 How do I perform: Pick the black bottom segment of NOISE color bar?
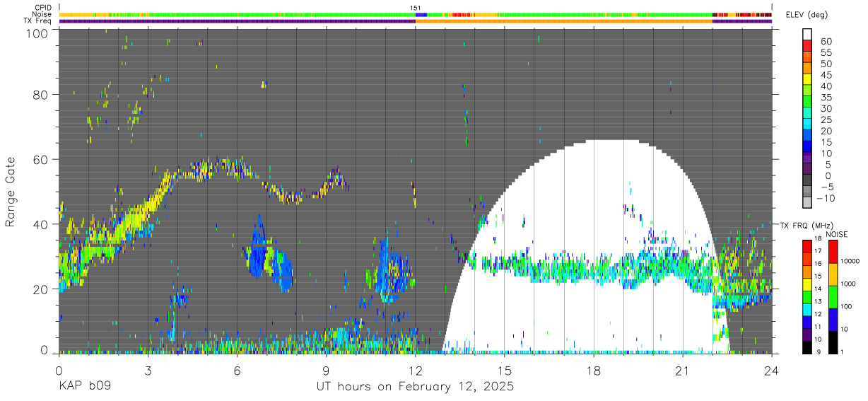pos(833,342)
